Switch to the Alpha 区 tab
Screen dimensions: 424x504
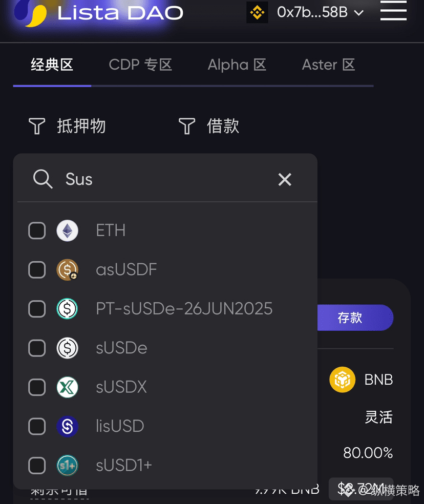click(x=237, y=65)
